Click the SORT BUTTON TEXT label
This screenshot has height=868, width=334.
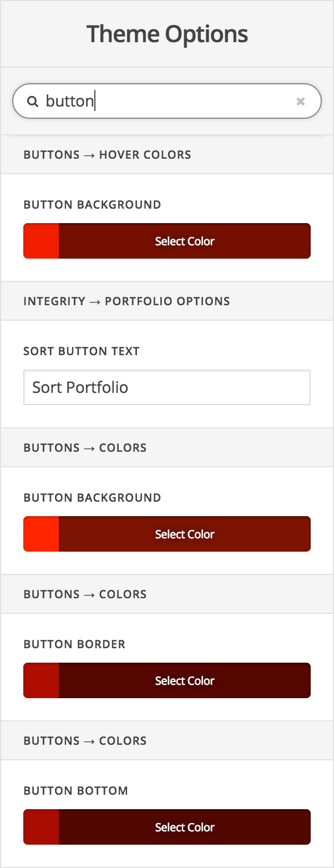(x=81, y=351)
